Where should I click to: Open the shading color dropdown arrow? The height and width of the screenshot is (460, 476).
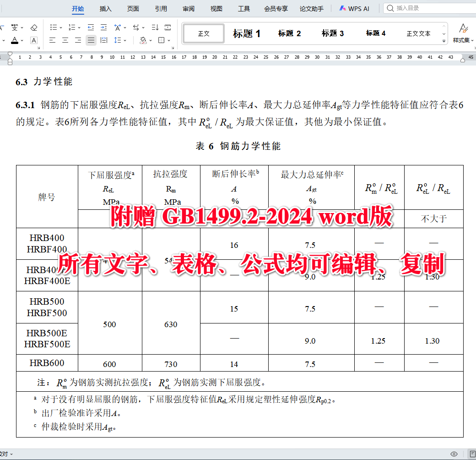pyautogui.click(x=151, y=40)
